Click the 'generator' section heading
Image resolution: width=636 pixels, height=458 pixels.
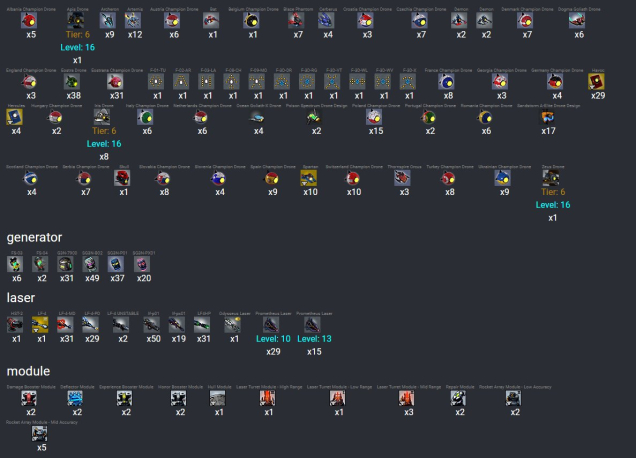35,237
